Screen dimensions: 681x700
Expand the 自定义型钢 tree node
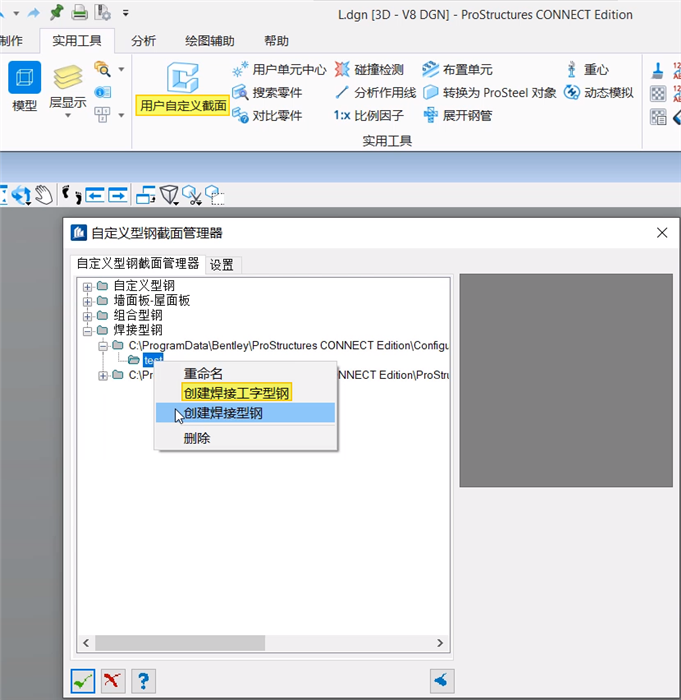(x=88, y=287)
